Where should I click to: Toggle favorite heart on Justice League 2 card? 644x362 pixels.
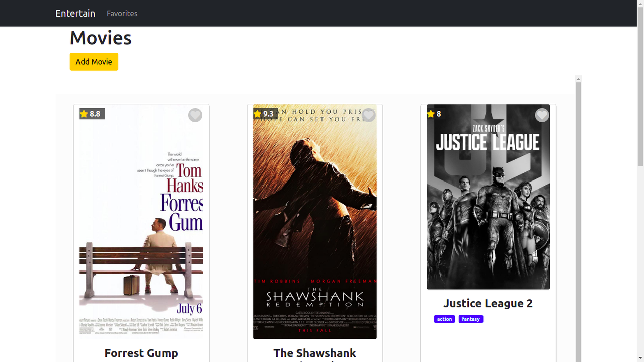click(542, 115)
